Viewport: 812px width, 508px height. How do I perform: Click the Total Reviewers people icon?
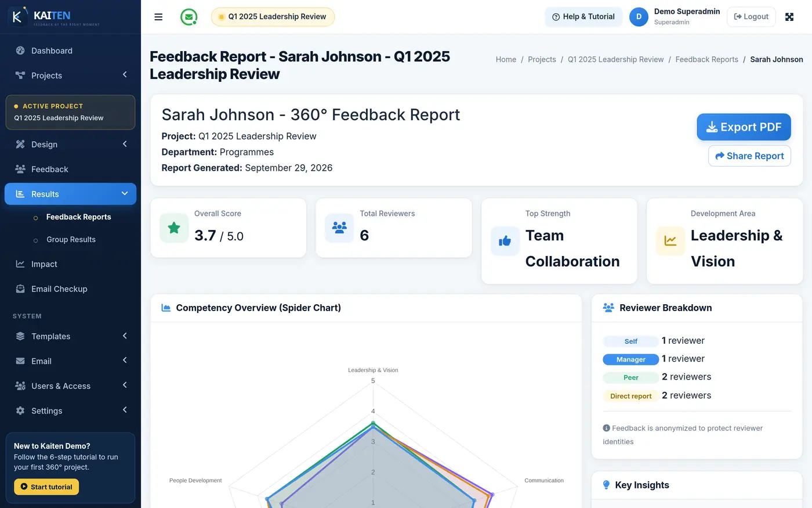point(339,228)
